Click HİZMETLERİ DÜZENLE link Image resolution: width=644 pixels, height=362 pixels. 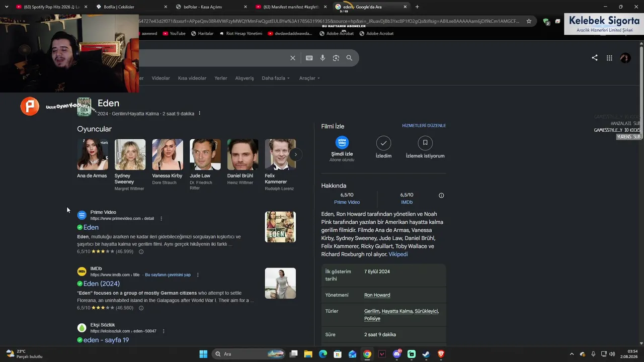click(424, 126)
